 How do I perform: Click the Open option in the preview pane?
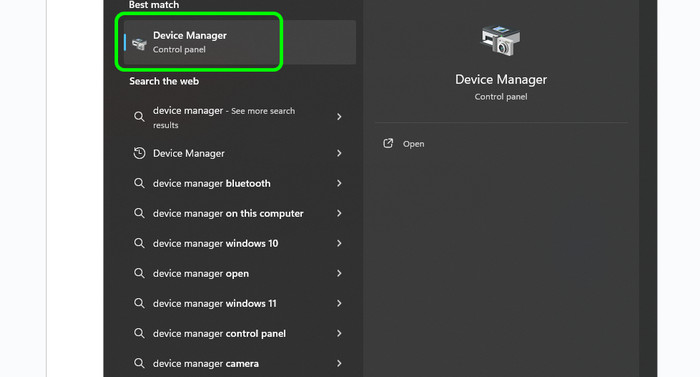[x=413, y=144]
